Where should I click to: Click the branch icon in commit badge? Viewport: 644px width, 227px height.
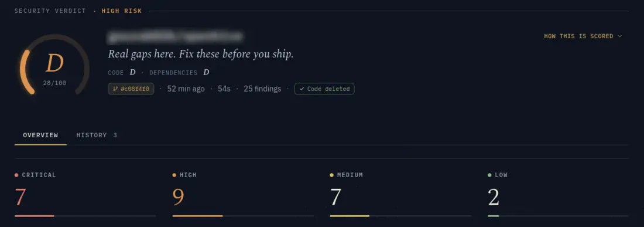point(115,89)
